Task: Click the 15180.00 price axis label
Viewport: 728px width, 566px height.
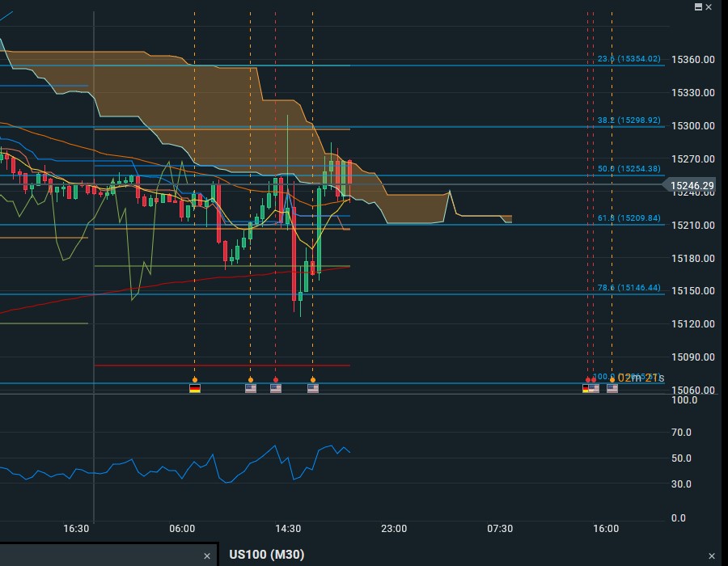Action: pos(693,259)
